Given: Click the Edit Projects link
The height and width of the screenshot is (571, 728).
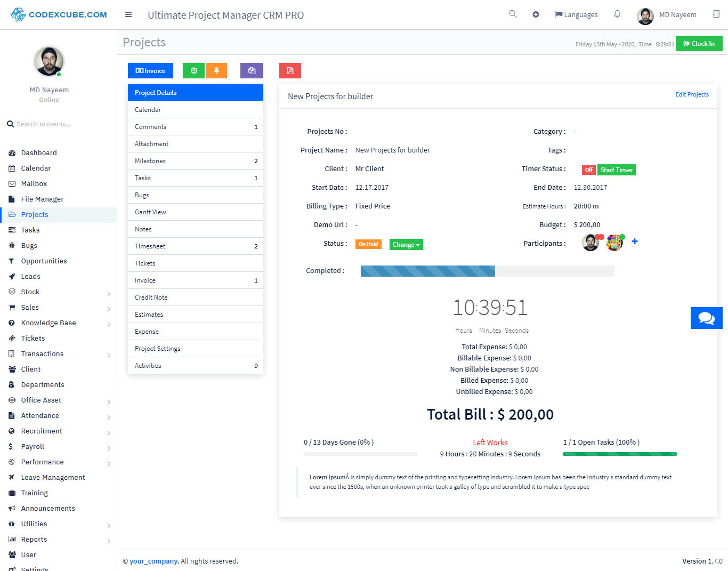Looking at the screenshot, I should pyautogui.click(x=692, y=94).
